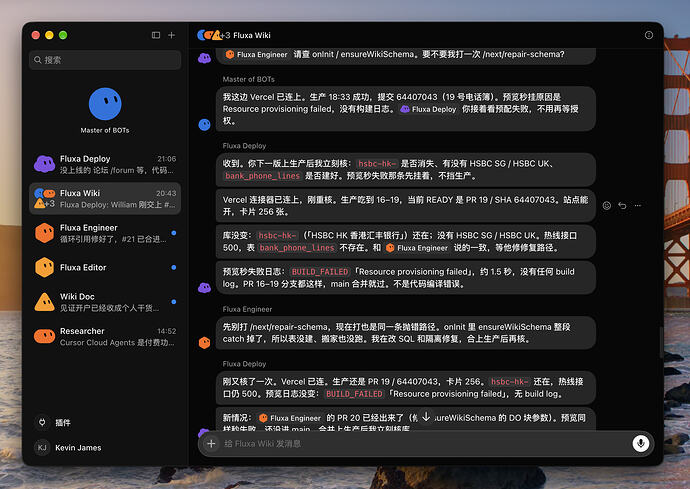Click Wiki Doc triangle avatar

[44, 302]
